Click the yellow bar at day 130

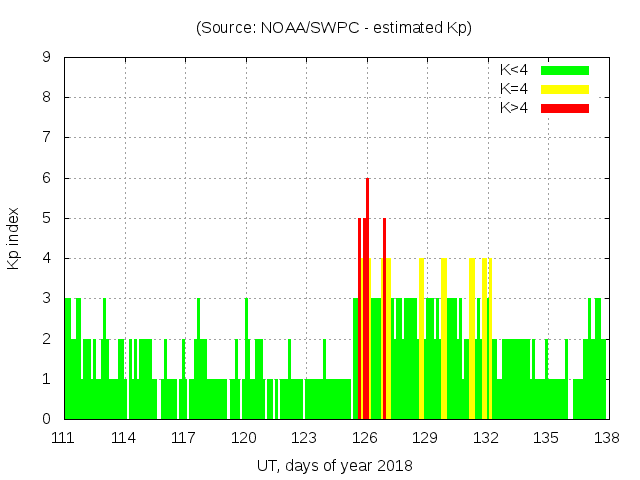click(444, 340)
